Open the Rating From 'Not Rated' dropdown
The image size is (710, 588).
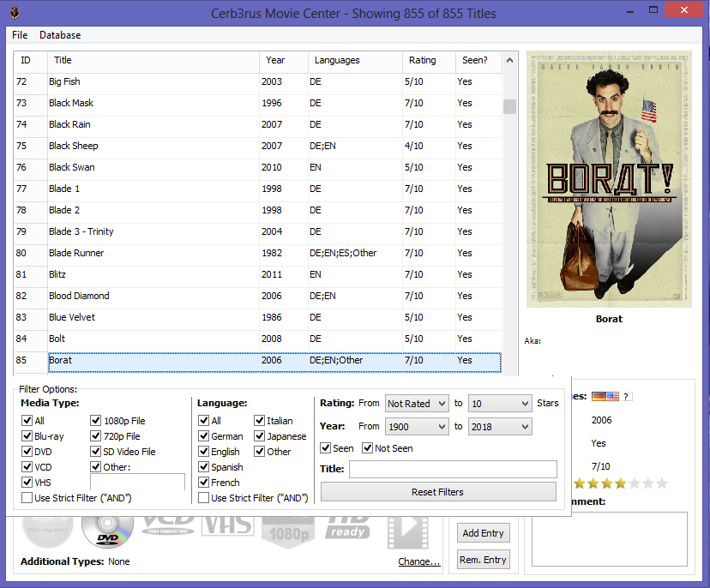[416, 404]
